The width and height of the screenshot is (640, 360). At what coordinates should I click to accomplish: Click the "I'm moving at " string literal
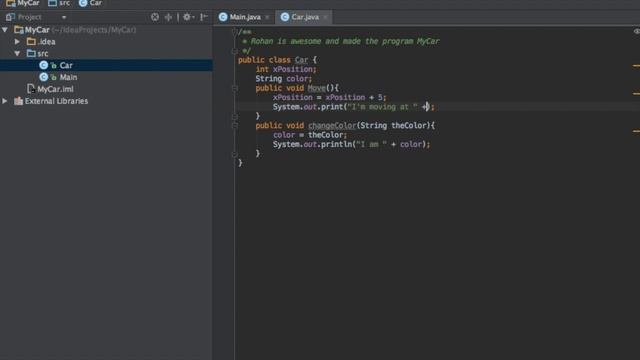[x=382, y=107]
